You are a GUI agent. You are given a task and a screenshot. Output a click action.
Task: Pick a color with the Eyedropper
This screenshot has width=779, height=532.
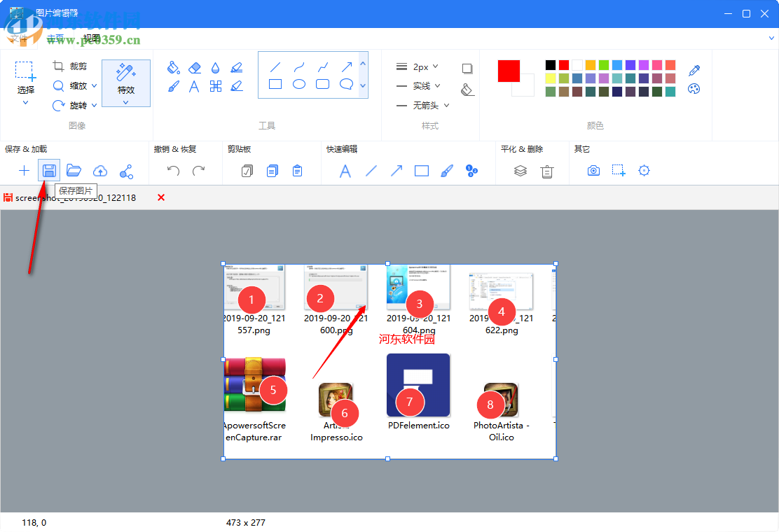[x=694, y=70]
